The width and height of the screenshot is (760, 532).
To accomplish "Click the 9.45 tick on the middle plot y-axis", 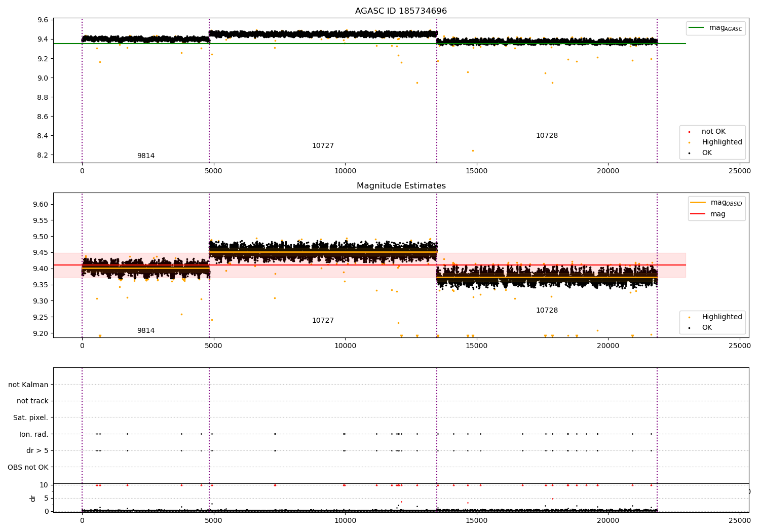I will (x=41, y=253).
